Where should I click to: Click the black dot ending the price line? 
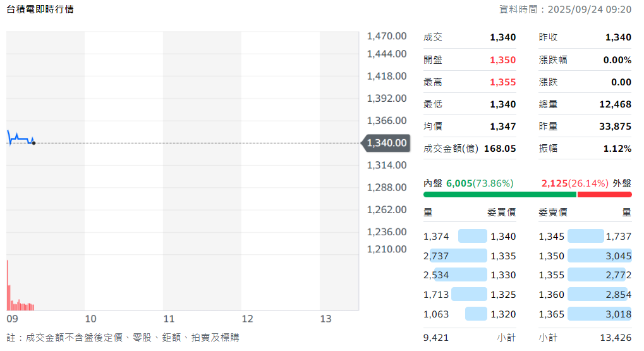33,143
